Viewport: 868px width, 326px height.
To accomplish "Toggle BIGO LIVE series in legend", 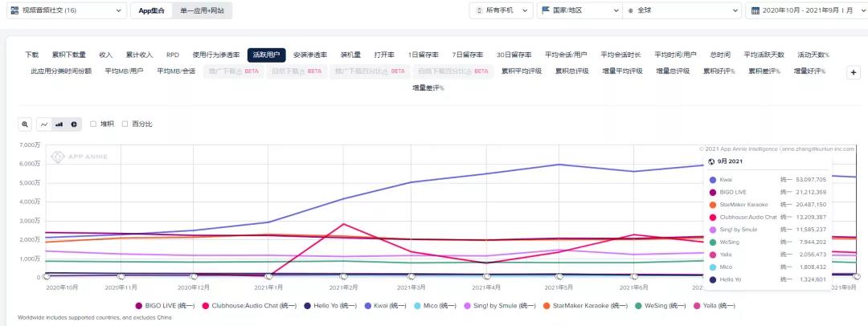I will coord(165,305).
